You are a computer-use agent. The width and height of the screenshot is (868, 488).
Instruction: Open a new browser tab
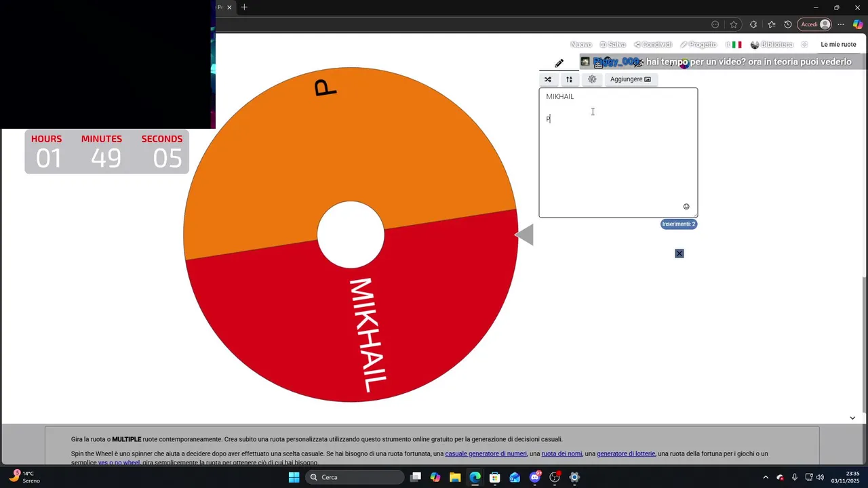click(244, 7)
